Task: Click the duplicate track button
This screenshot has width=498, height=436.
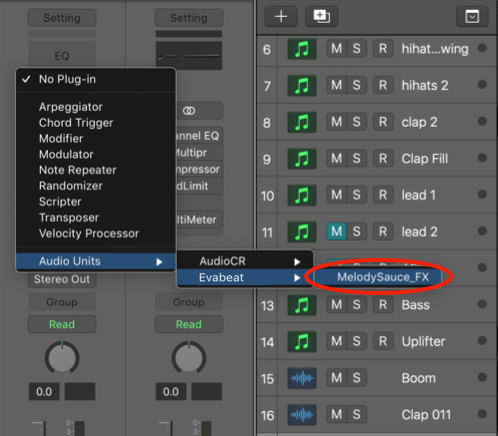Action: click(x=322, y=16)
